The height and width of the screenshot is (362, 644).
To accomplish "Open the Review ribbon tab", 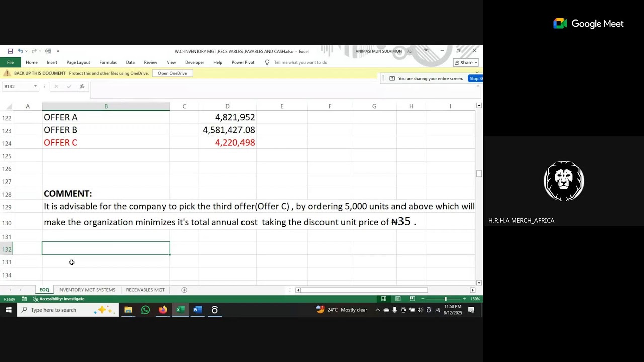I will (x=150, y=63).
